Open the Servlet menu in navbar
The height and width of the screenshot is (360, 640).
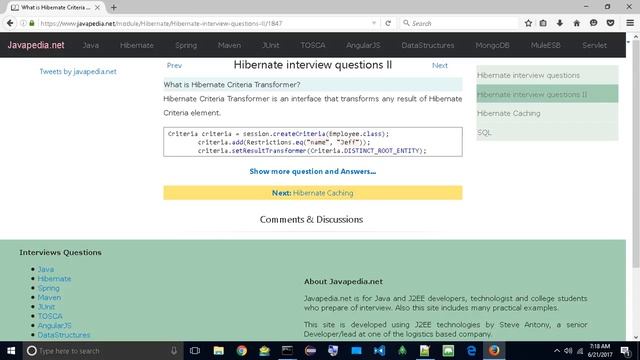[594, 45]
